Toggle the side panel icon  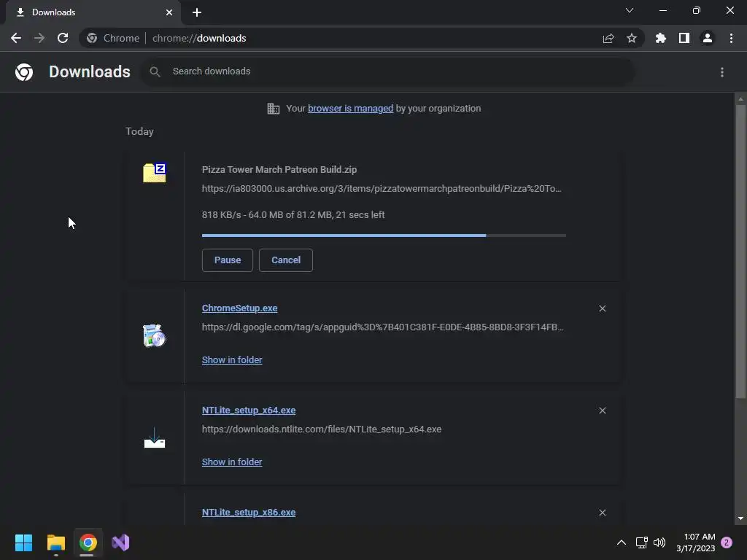coord(684,38)
